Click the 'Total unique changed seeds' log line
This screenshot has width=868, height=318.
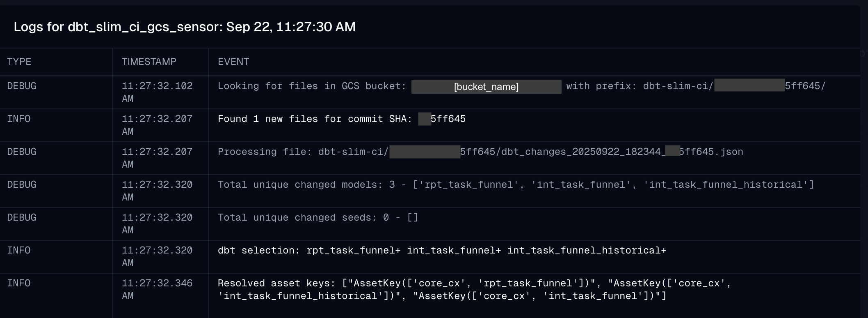318,218
